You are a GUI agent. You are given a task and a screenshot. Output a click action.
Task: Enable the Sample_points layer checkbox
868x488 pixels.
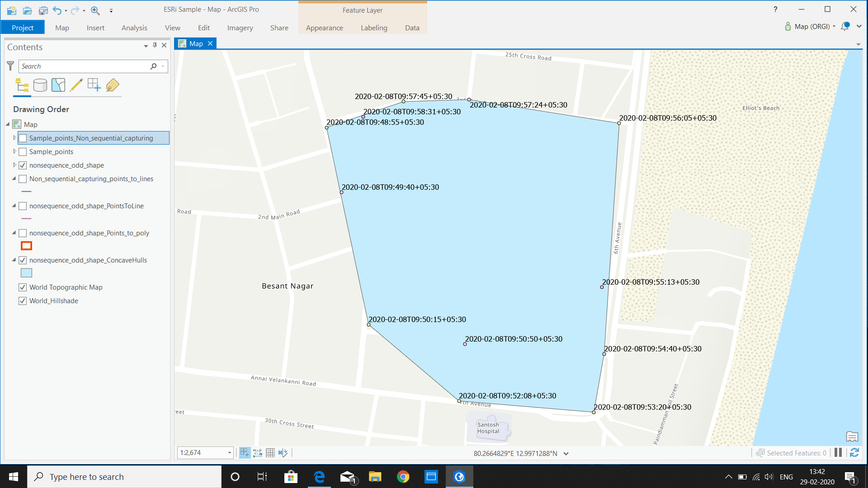[23, 152]
